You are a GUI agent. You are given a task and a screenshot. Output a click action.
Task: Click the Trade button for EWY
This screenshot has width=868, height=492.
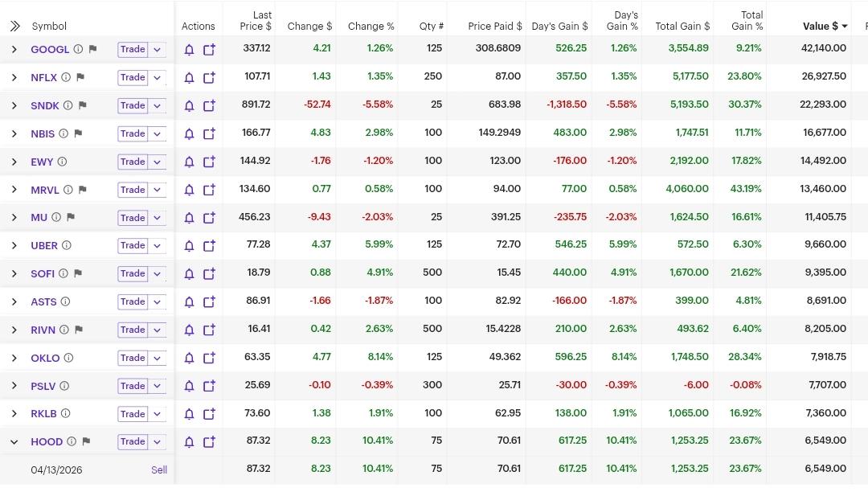point(133,162)
